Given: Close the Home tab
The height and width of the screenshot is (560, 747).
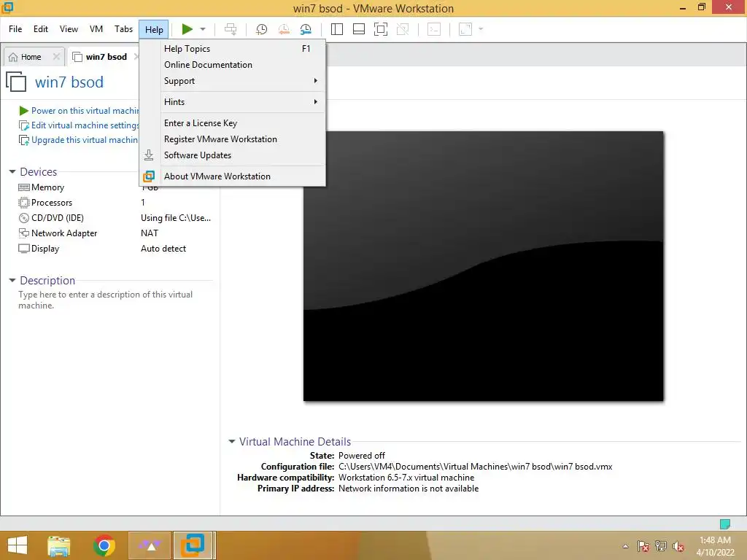Looking at the screenshot, I should 57,57.
